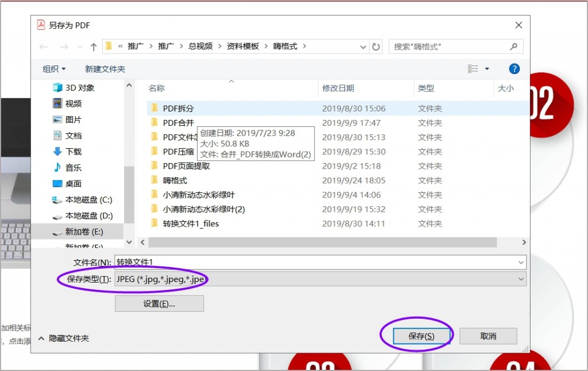Open the view options dropdown arrow

(487, 69)
